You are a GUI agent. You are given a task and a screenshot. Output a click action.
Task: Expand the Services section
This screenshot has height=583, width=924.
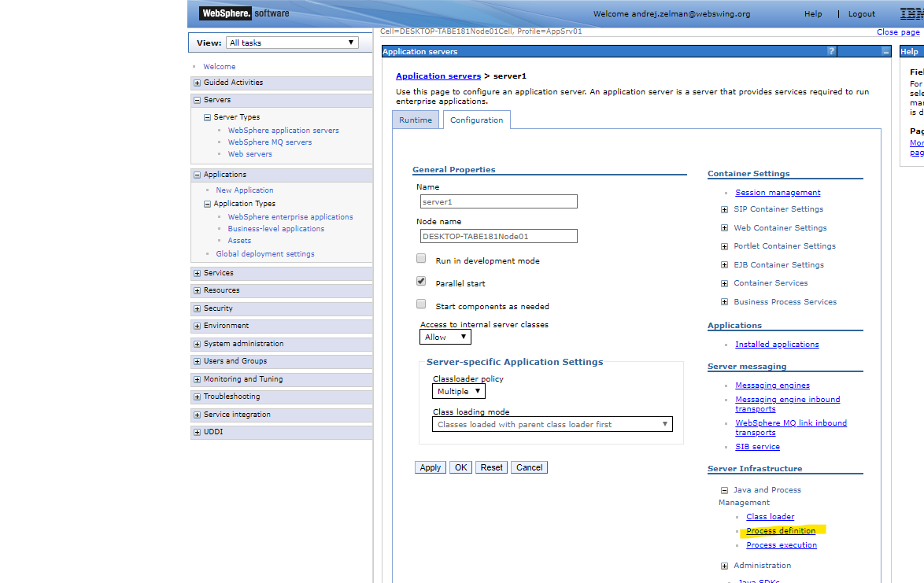pos(198,273)
